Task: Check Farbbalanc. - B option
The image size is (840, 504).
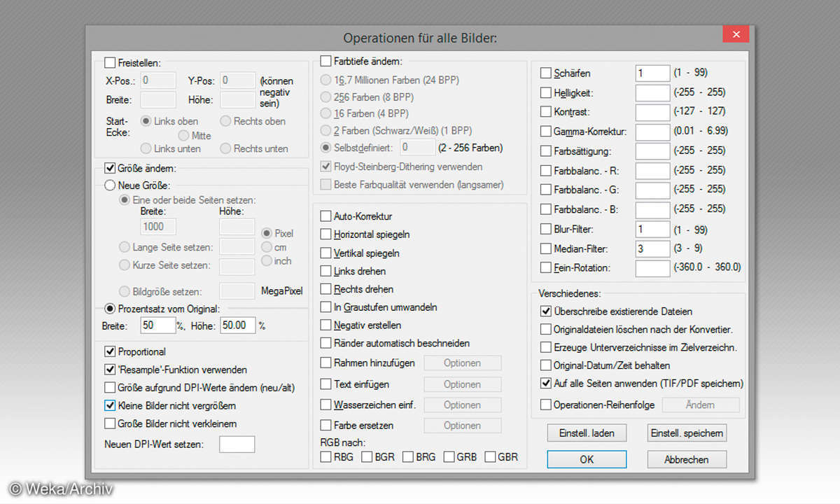Action: [546, 209]
